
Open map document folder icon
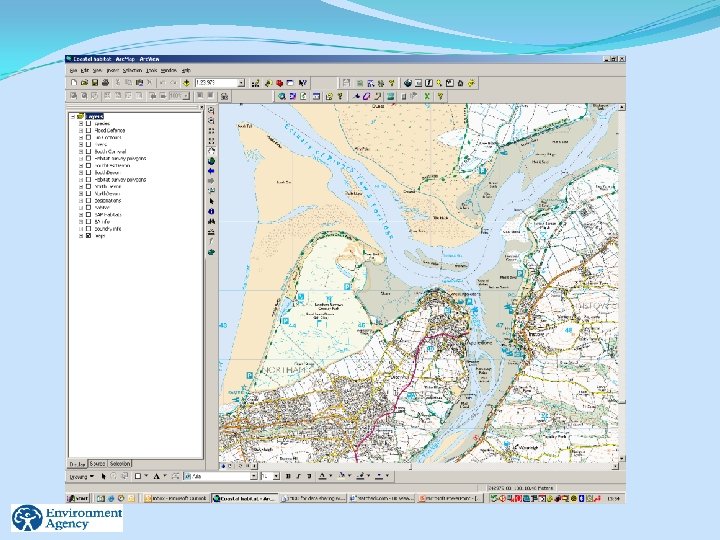point(84,83)
